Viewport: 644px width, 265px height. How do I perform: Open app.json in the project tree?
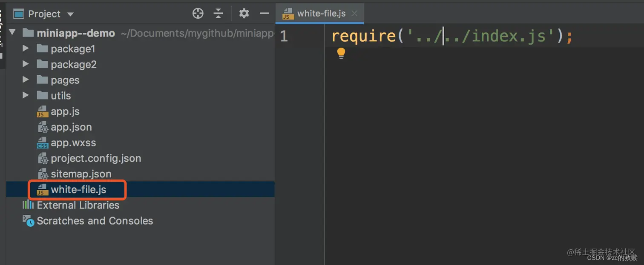pyautogui.click(x=71, y=127)
